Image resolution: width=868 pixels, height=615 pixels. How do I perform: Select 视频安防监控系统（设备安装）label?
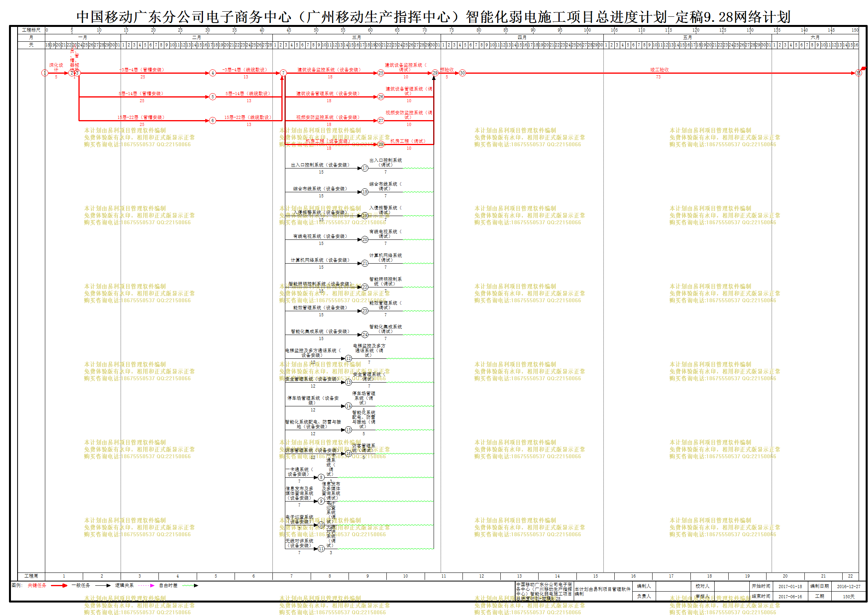point(329,117)
